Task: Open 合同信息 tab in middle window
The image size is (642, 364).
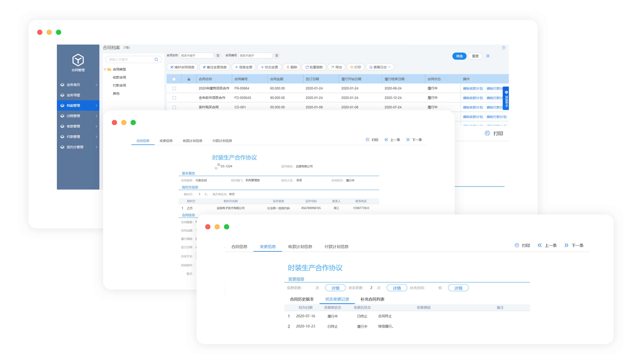Action: (143, 141)
